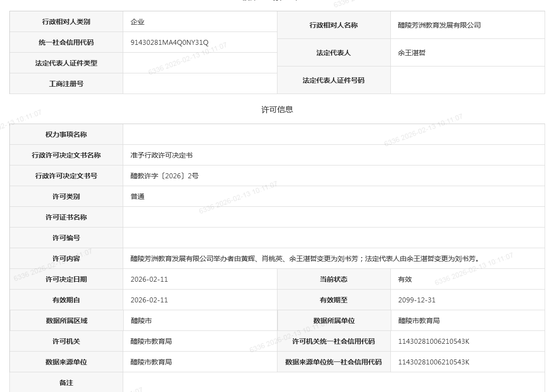Click the company name 醴陵芳洲教育发展有限公司 value
Screen dimensions: 552x392
click(x=439, y=25)
